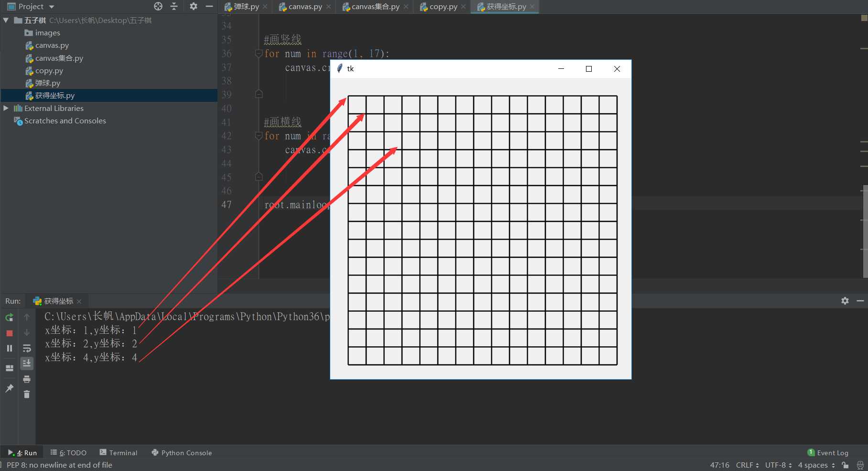Screen dimensions: 868x471
Task: Stop the running script with the red square
Action: [9, 333]
